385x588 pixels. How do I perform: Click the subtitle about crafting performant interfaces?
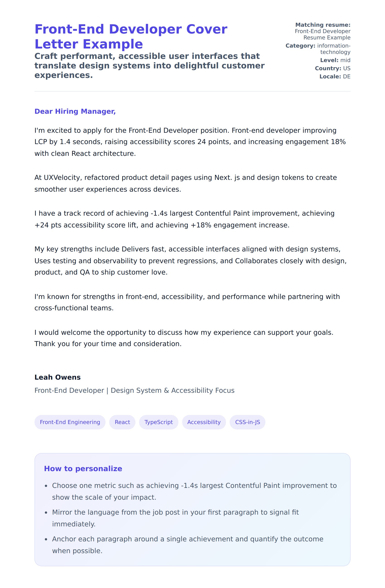[x=149, y=65]
